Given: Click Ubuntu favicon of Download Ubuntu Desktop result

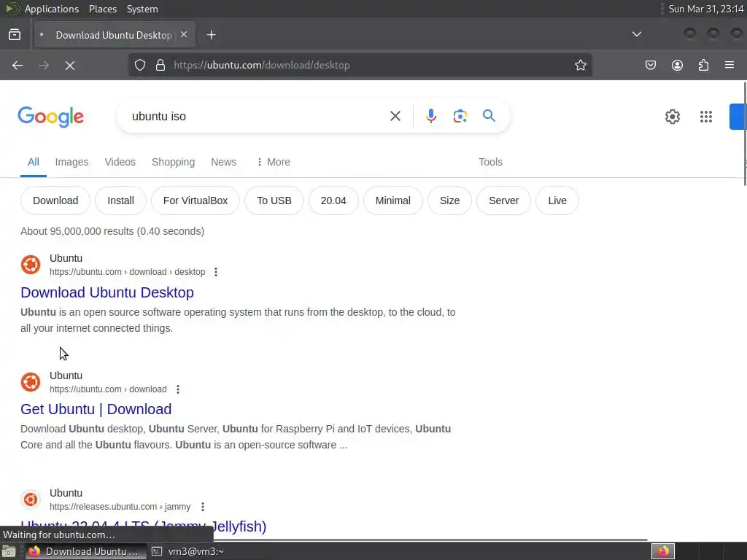Looking at the screenshot, I should coord(31,265).
